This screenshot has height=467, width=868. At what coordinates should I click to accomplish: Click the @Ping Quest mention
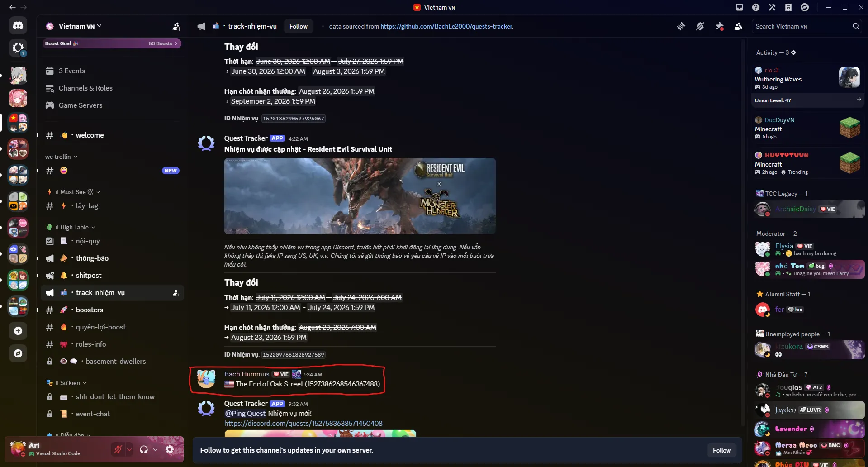(x=245, y=414)
